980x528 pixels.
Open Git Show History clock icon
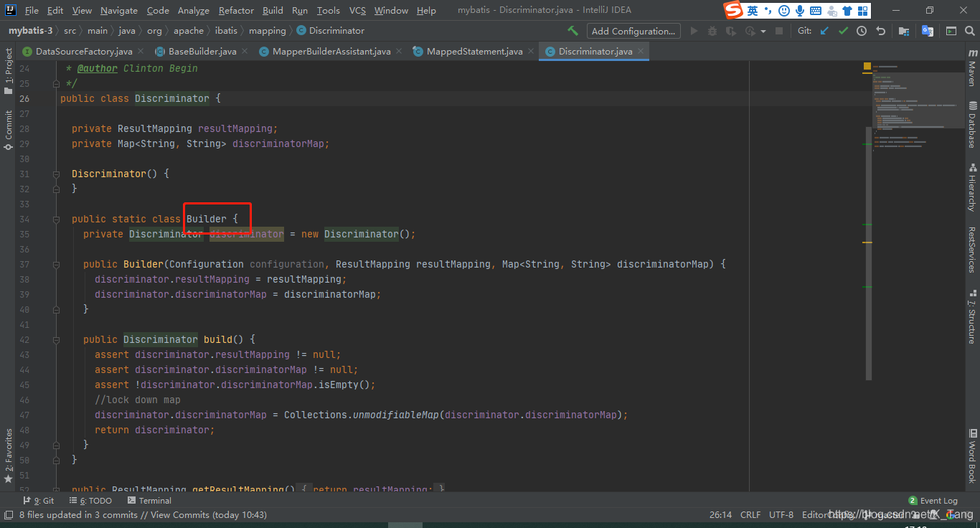862,31
